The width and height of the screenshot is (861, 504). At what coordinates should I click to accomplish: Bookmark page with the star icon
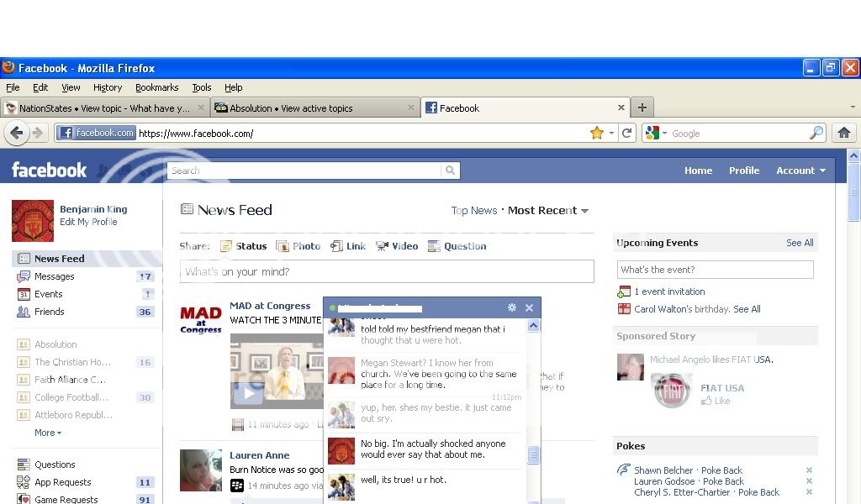(x=597, y=133)
